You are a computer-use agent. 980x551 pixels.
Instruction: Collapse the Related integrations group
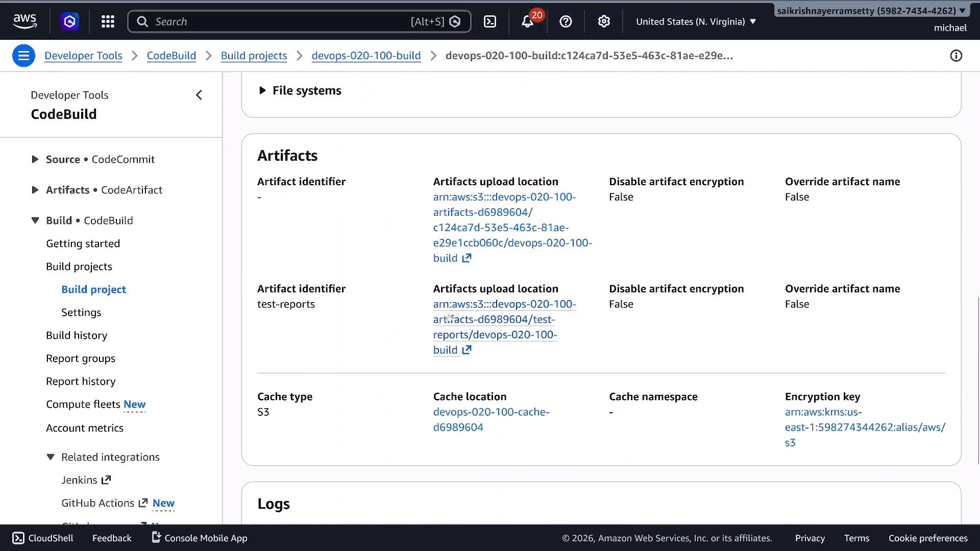[50, 457]
